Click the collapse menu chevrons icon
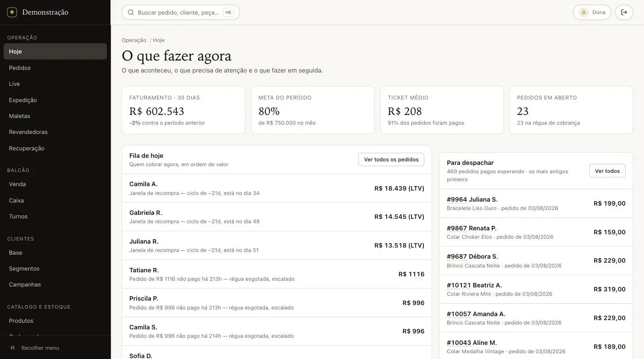Screen dimensions: 644x359 click(13, 348)
